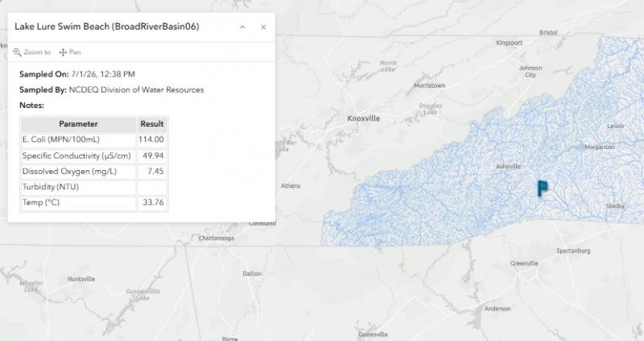Click the empty Turbidity result cell
Screen dimensions: 644x341
152,187
